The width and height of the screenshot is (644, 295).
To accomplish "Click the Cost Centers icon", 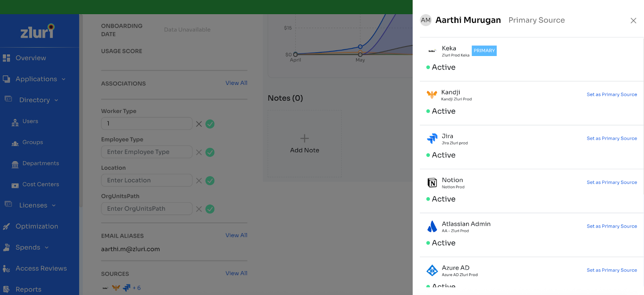I will [x=15, y=186].
